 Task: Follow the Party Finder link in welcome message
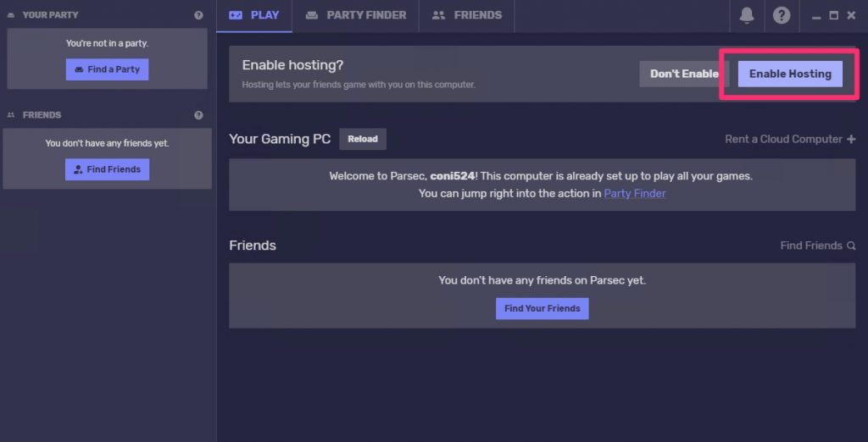point(635,193)
